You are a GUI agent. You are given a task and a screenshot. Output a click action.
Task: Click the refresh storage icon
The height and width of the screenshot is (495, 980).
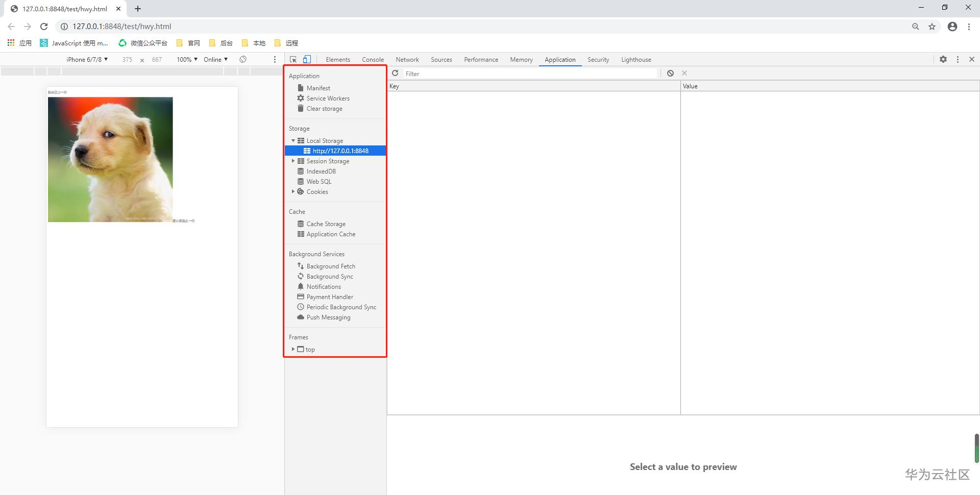click(395, 73)
